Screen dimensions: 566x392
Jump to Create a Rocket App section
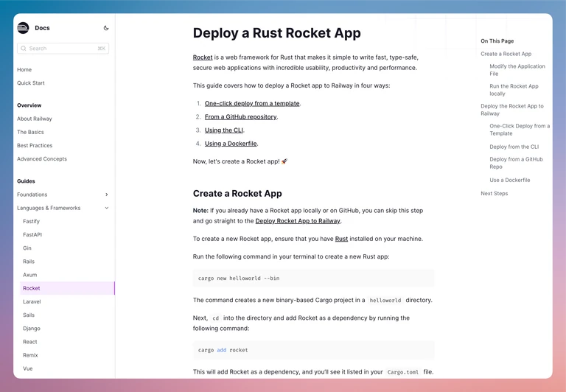coord(506,54)
